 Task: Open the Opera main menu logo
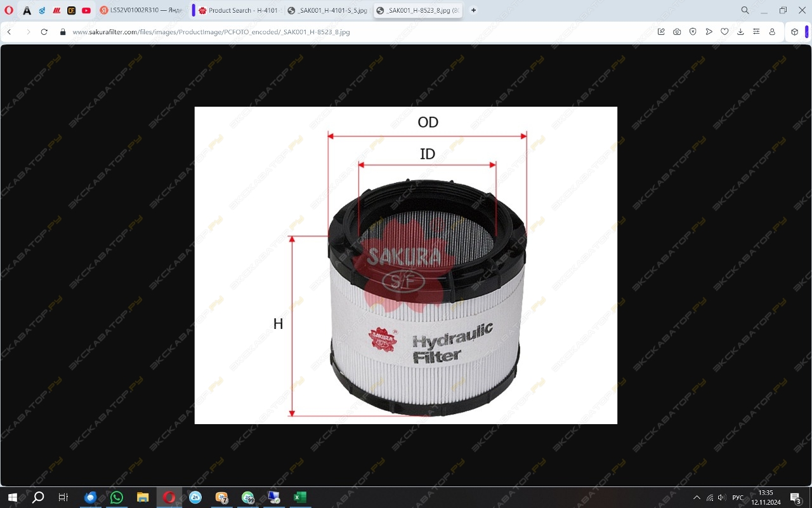tap(9, 10)
